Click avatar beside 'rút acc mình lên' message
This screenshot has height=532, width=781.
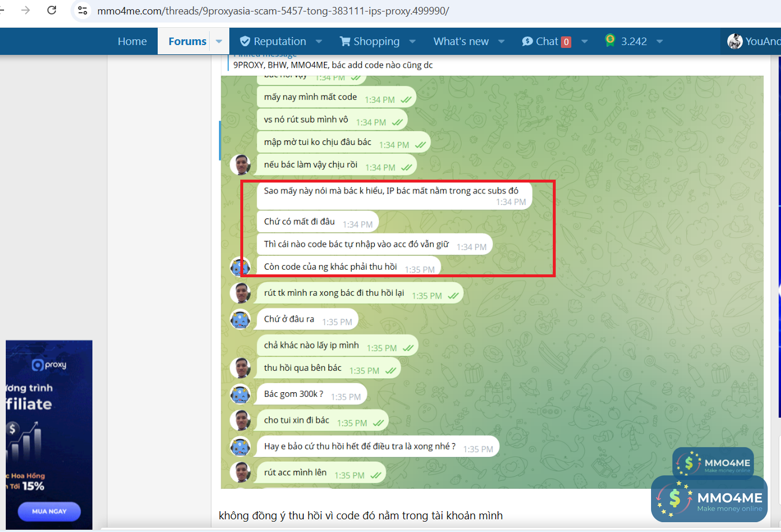point(240,472)
